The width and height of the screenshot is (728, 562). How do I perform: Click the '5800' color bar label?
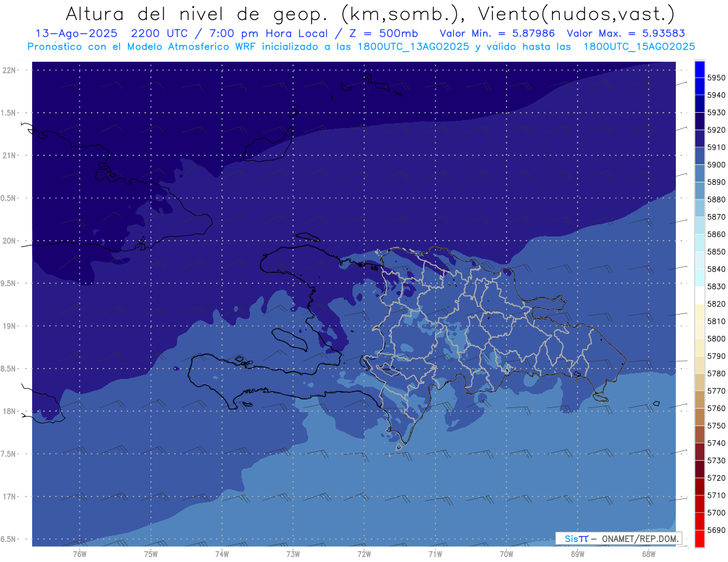pos(716,338)
